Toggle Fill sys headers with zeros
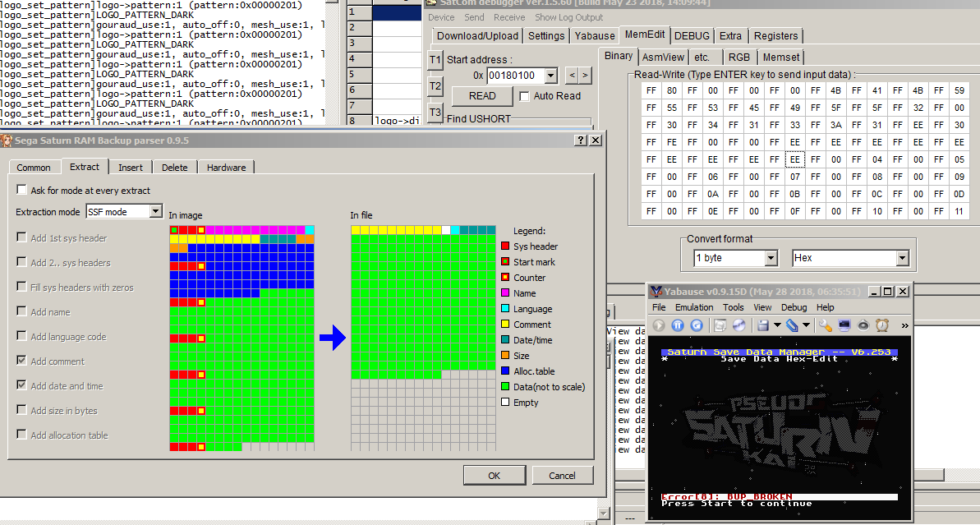 (x=22, y=286)
